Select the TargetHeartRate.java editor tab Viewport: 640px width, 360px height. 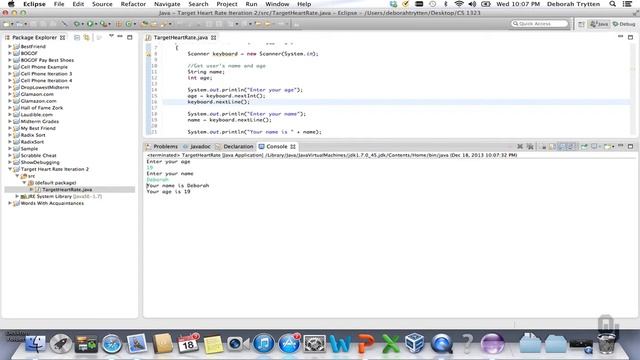click(x=180, y=37)
